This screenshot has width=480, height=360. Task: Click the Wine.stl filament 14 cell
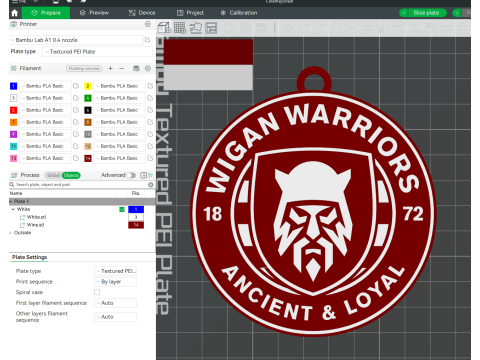(136, 225)
